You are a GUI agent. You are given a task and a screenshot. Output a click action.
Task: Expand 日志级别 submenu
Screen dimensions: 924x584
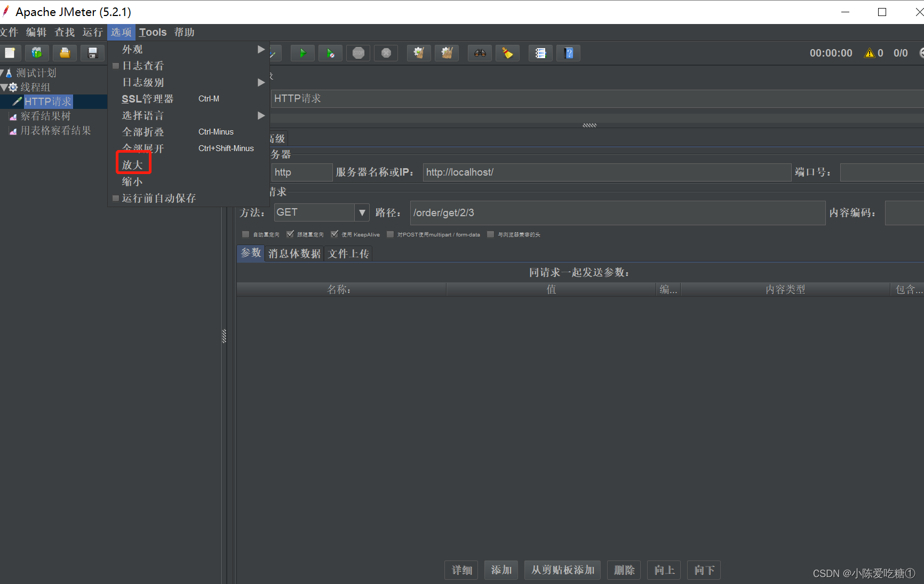[x=188, y=82]
